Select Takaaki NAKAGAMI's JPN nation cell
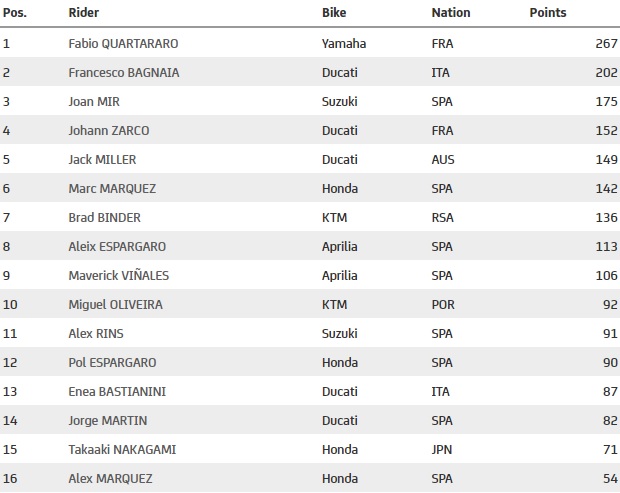Viewport: 620px width, 493px height. point(442,450)
